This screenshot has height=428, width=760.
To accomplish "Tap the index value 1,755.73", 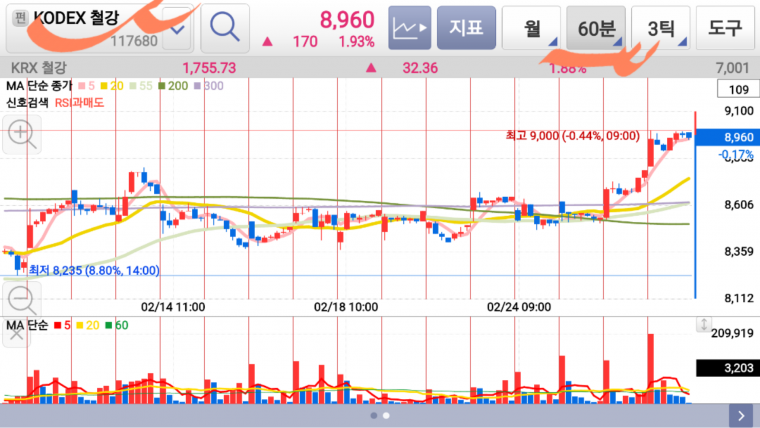I will [x=209, y=68].
